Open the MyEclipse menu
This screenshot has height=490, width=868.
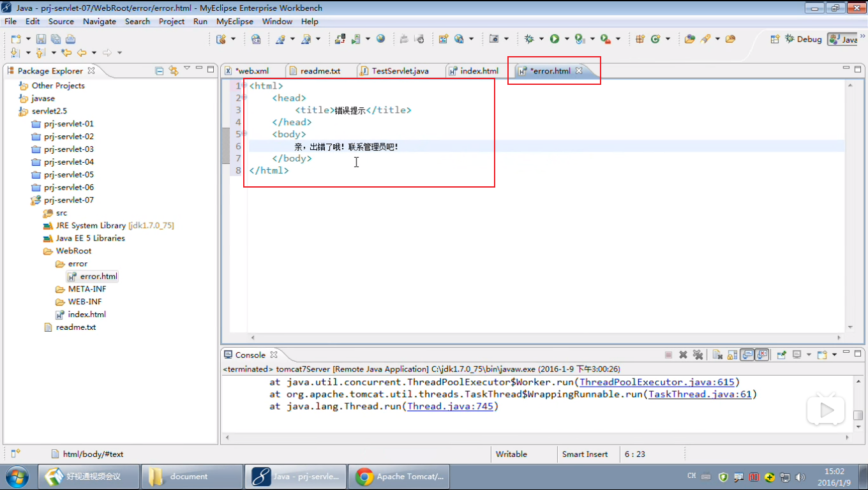[x=234, y=21]
